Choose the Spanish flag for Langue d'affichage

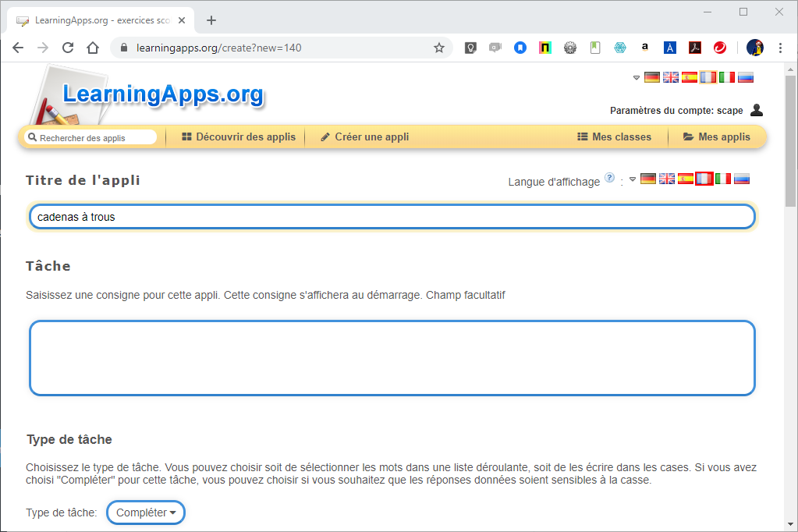point(686,179)
